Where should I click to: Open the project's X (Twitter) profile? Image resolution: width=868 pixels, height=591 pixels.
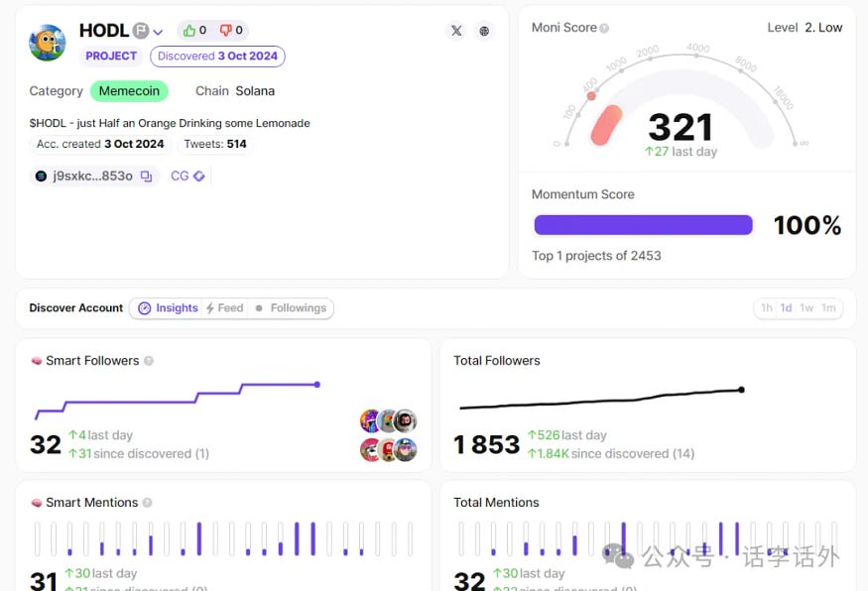[456, 31]
